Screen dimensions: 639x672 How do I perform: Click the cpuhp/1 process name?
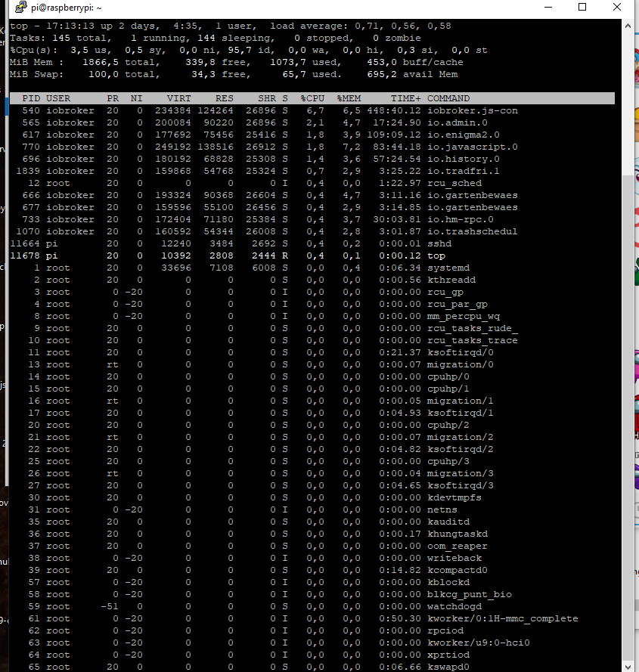click(448, 389)
